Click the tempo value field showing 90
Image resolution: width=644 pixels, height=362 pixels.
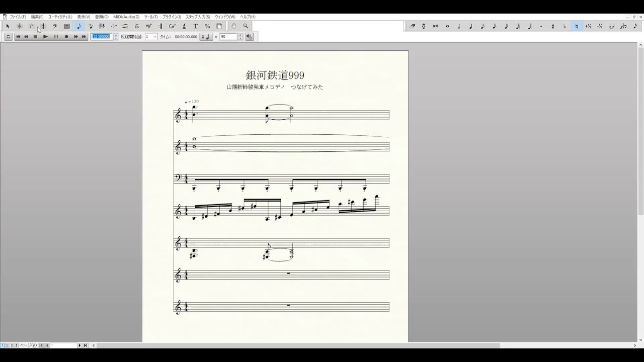coord(228,37)
